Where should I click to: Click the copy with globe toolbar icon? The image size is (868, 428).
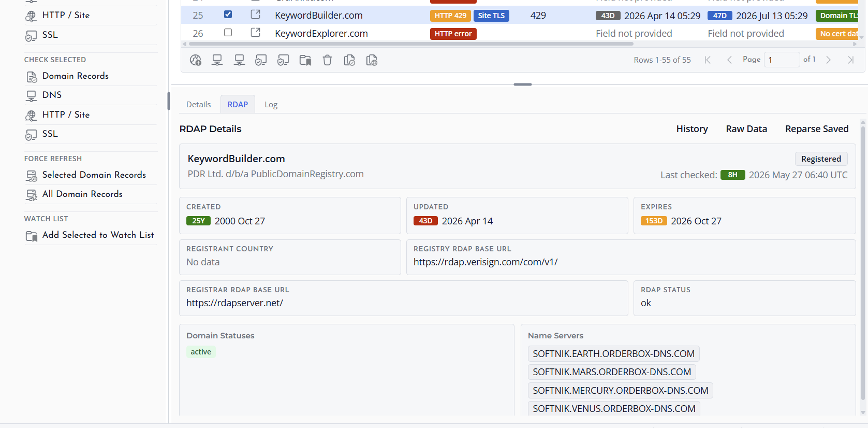[x=372, y=60]
